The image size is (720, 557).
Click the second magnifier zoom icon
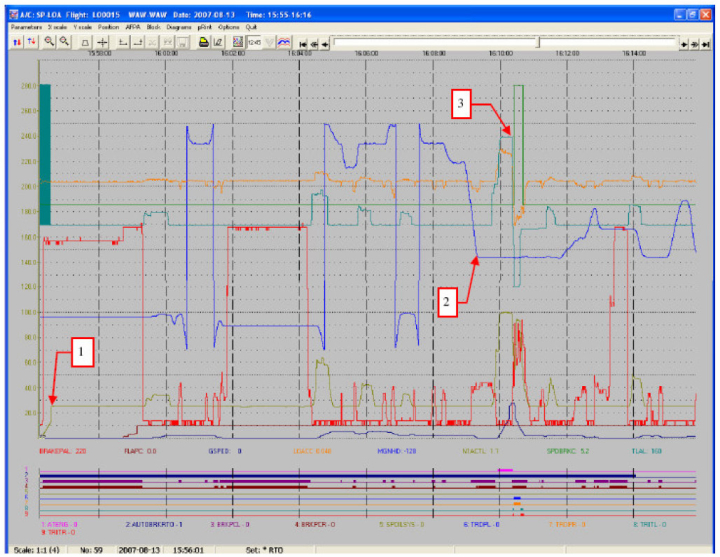64,42
